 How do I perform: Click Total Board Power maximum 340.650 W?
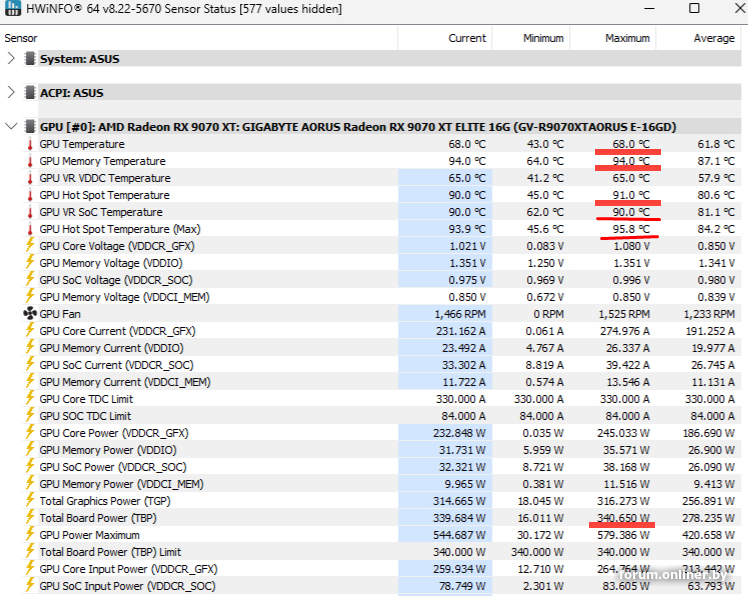623,518
